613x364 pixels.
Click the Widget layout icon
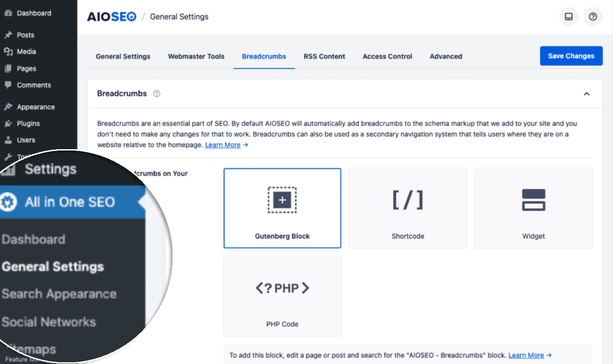coord(534,200)
